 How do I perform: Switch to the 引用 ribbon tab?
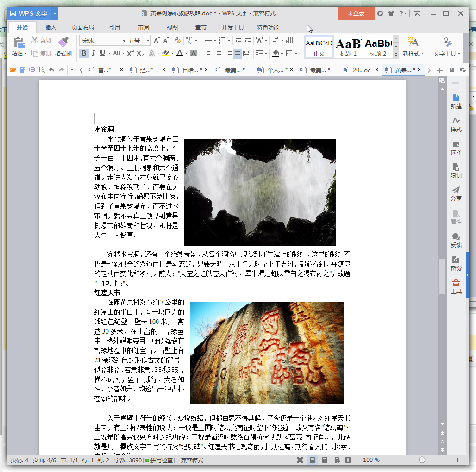(115, 28)
